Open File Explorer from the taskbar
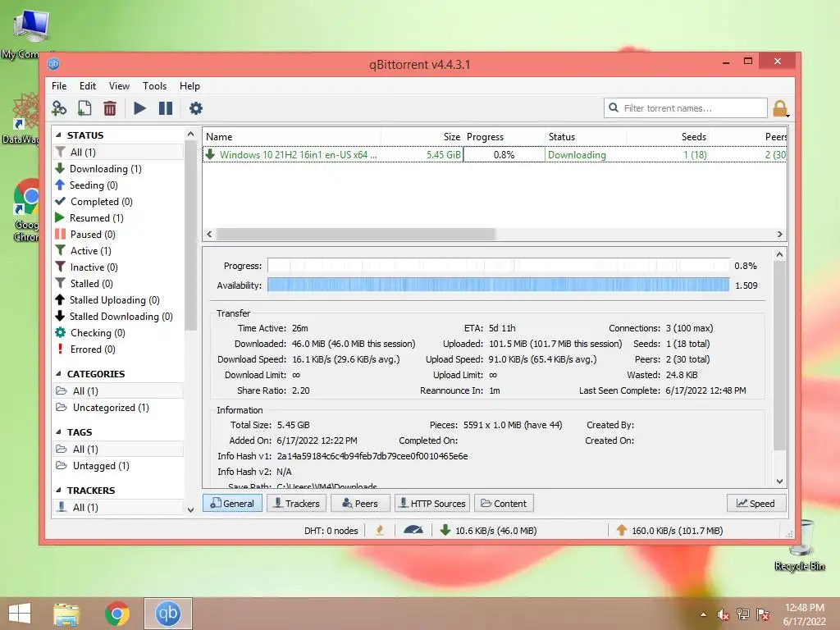Viewport: 840px width, 630px height. pos(66,614)
